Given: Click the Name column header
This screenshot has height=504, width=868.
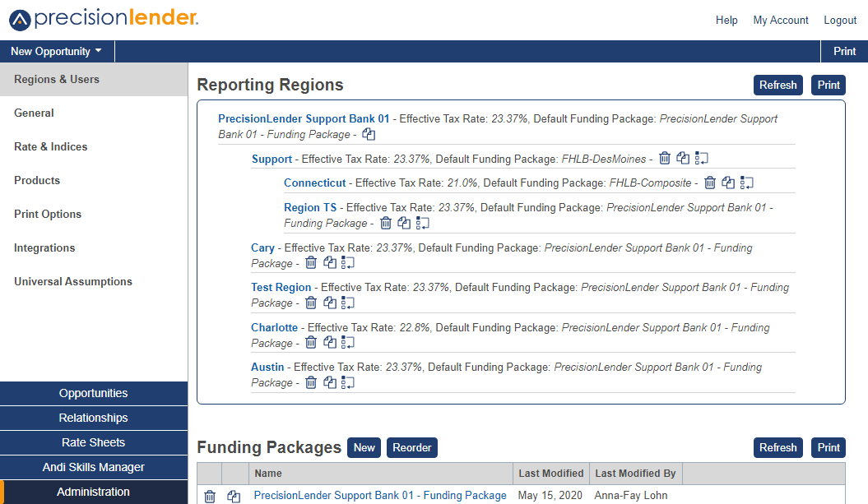Looking at the screenshot, I should (x=381, y=474).
